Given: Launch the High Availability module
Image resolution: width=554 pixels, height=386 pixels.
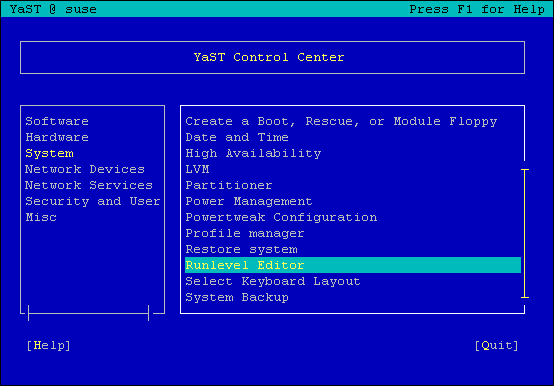Looking at the screenshot, I should (x=253, y=153).
